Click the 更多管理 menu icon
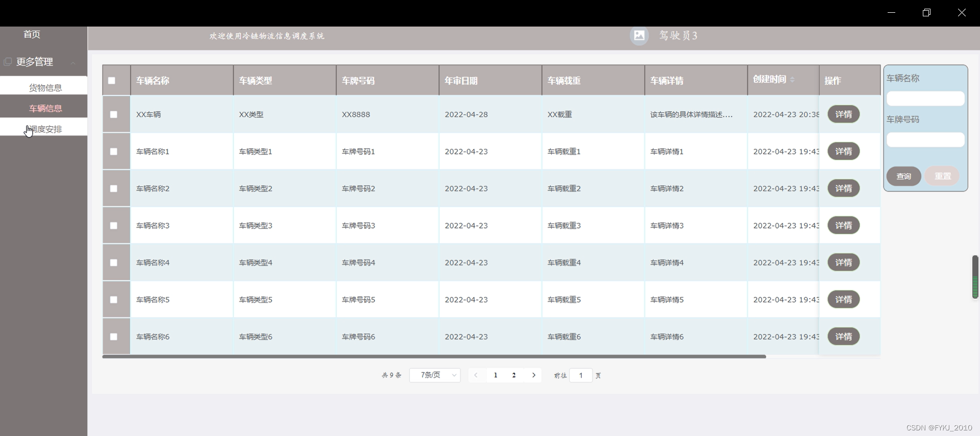Viewport: 980px width, 436px height. click(8, 62)
